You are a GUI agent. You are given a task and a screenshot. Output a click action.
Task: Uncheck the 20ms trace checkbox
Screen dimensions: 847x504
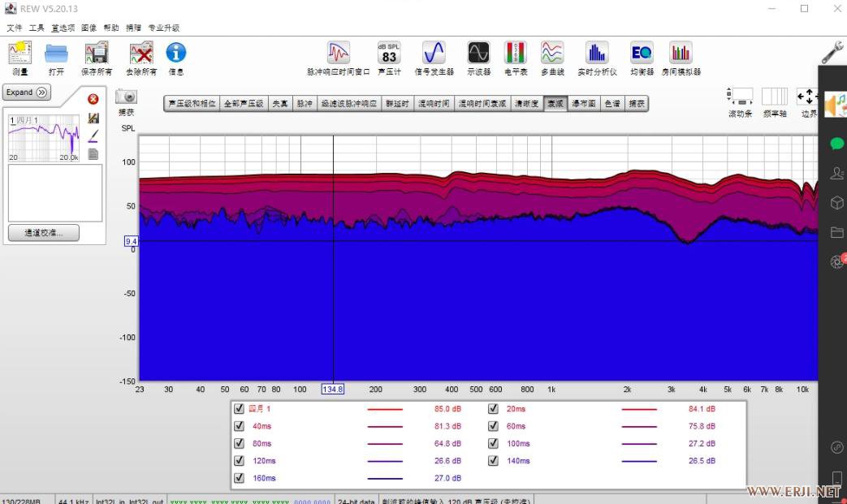coord(493,409)
